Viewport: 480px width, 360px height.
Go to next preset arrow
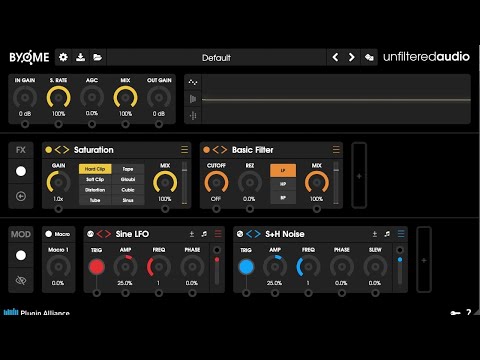352,57
